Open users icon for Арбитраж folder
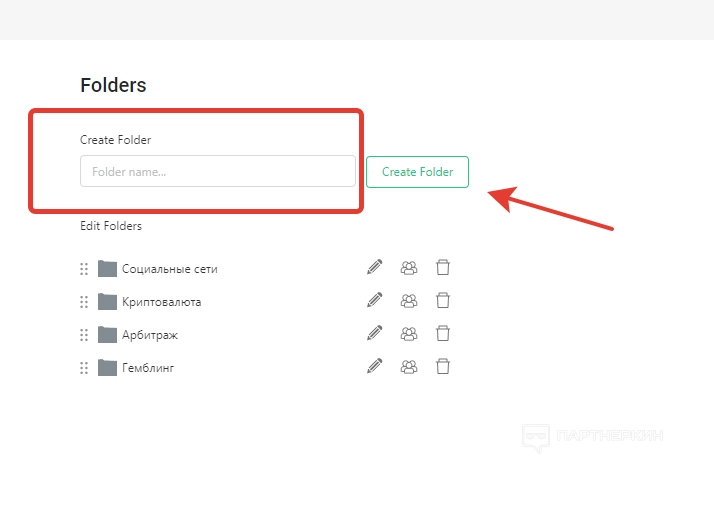 tap(409, 333)
